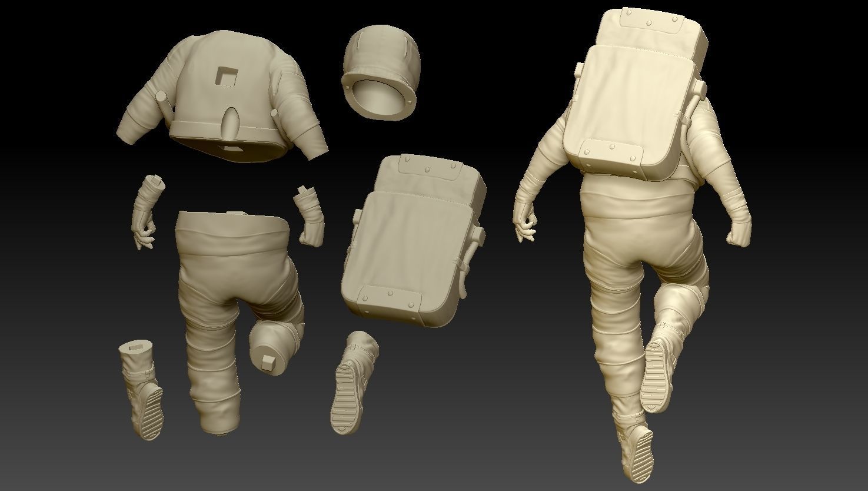The image size is (868, 491).
Task: Select the detached boot with square peg on top
Action: (141, 389)
